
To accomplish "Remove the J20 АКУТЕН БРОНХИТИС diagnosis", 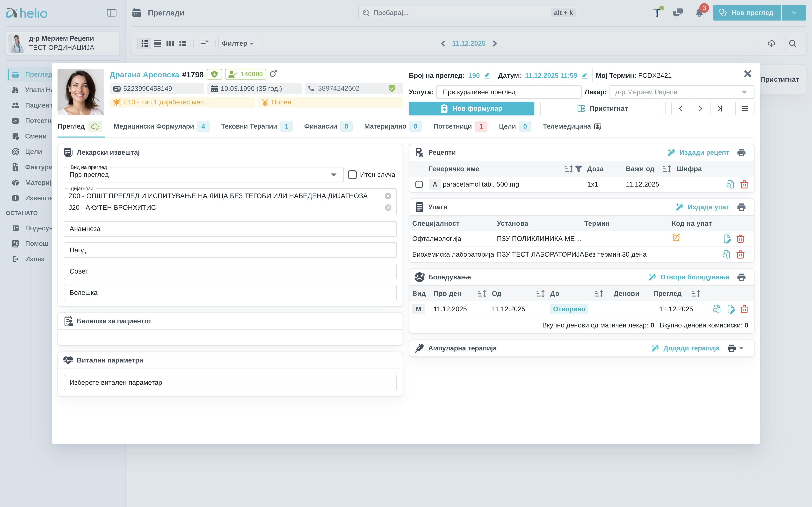I will (388, 208).
